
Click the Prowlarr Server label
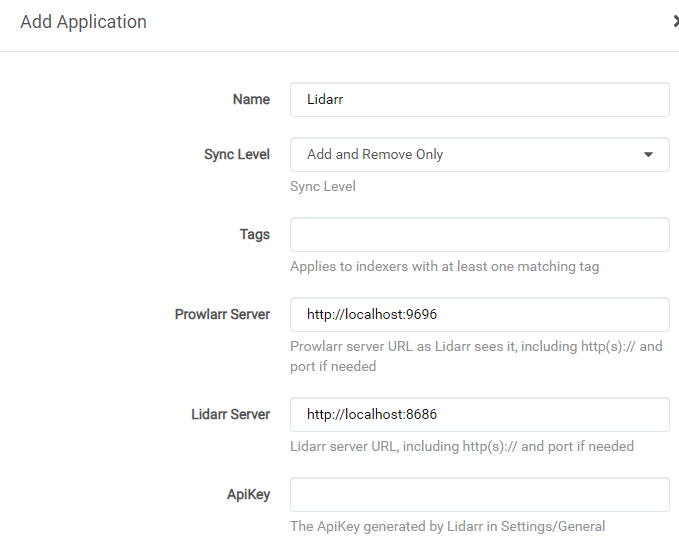222,314
